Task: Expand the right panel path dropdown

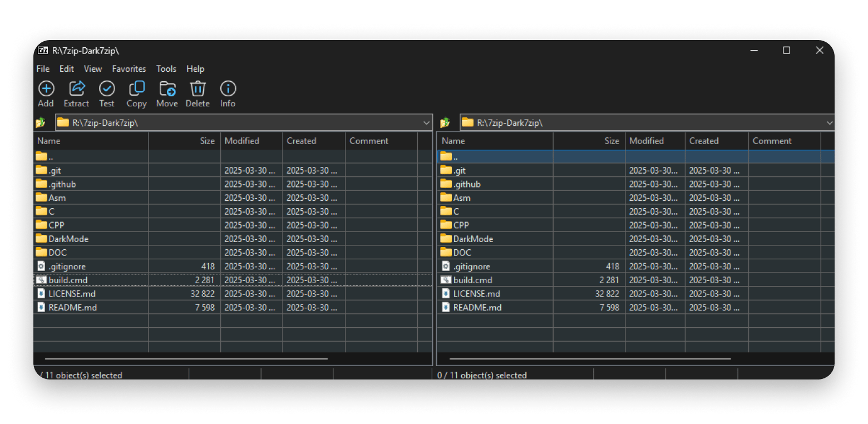Action: click(829, 123)
